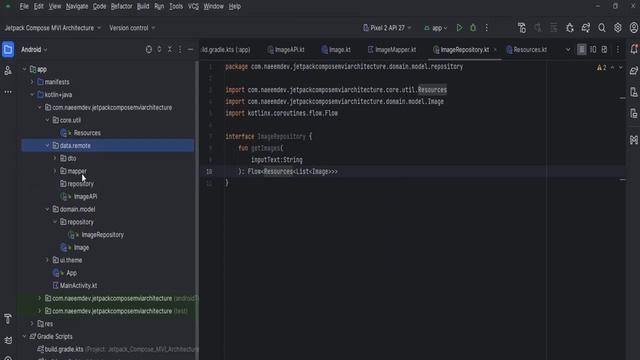
Task: Start debugging with the bug icon
Action: pos(473,28)
